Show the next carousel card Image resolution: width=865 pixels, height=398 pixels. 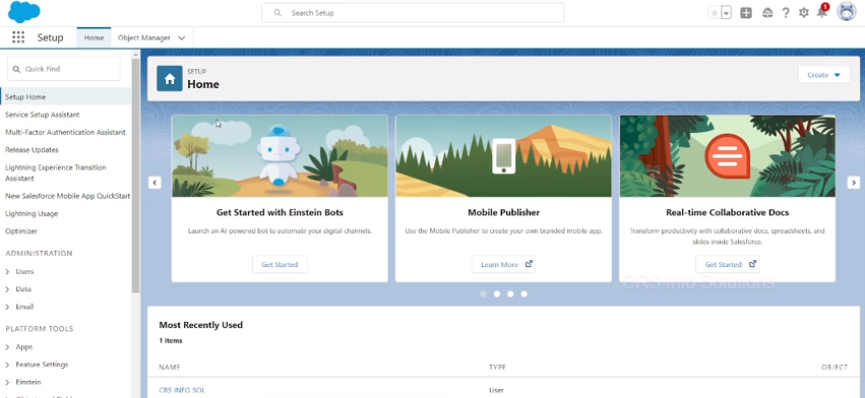tap(853, 182)
